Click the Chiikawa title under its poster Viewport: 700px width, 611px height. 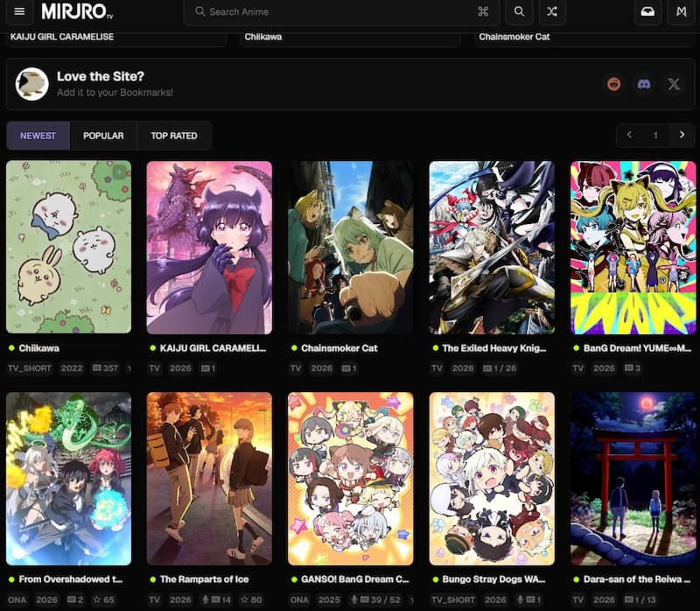(38, 348)
